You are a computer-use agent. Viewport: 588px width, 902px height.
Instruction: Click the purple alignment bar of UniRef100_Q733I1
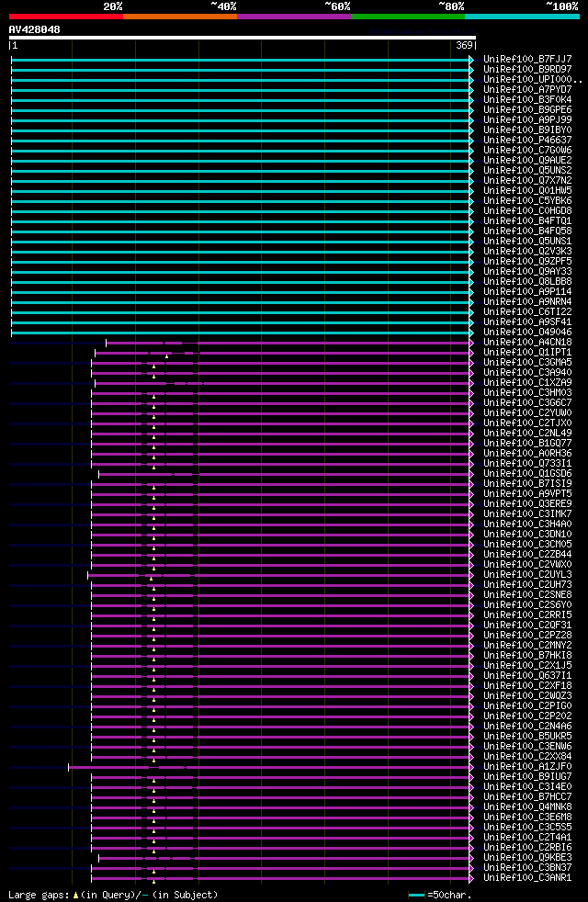coord(281,464)
